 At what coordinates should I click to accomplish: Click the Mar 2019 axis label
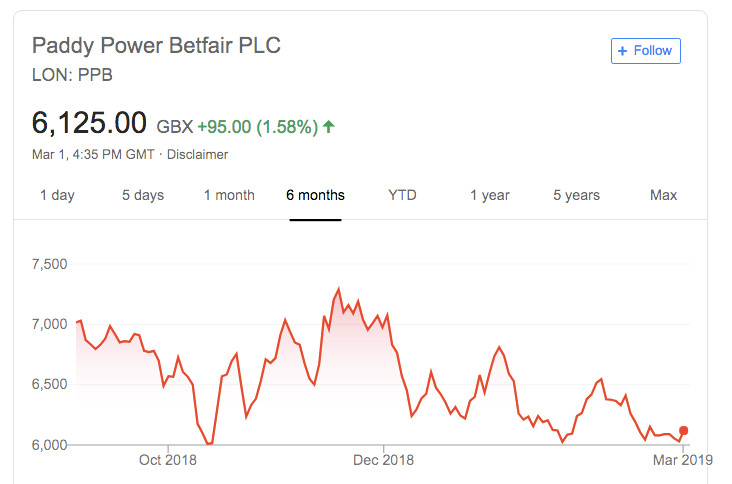pos(683,460)
